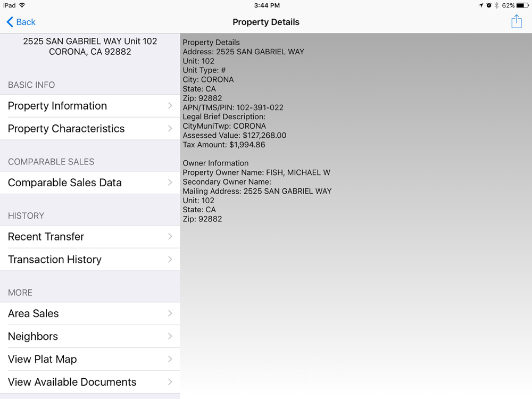Tap the Bluetooth status icon

pyautogui.click(x=496, y=5)
